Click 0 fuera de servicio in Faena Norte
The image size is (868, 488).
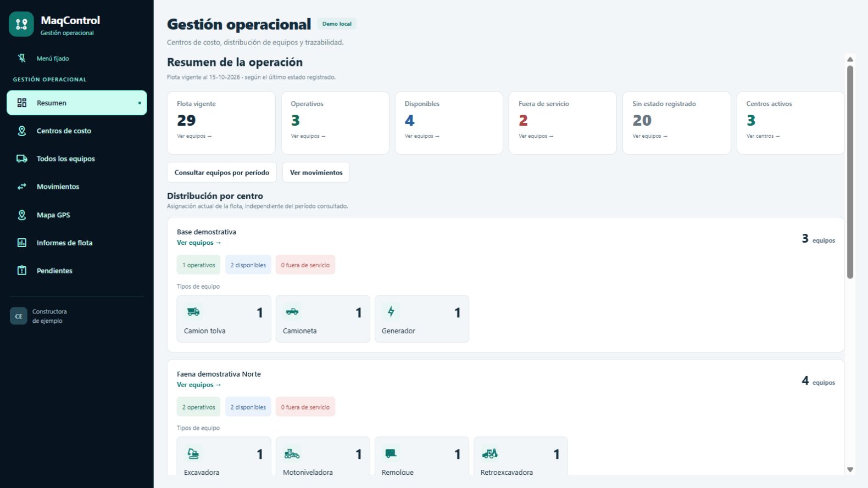305,407
